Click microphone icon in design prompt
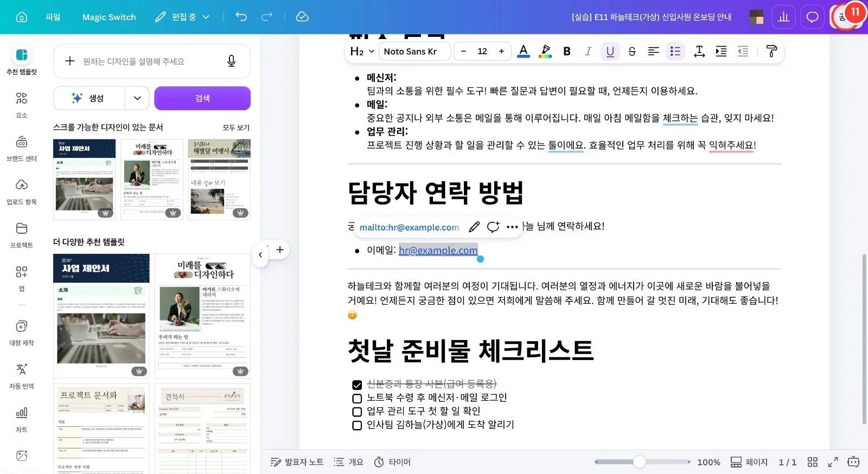This screenshot has width=868, height=474. coord(232,61)
